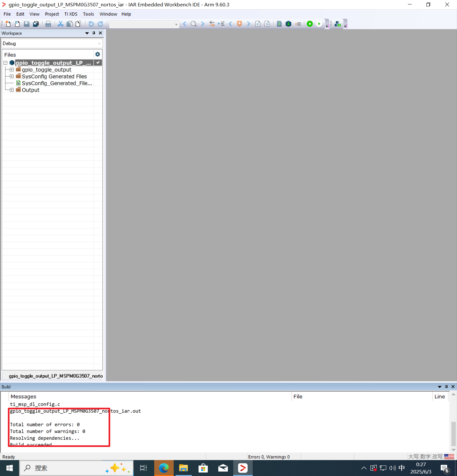Redo the last action
The image size is (457, 476).
tap(100, 24)
